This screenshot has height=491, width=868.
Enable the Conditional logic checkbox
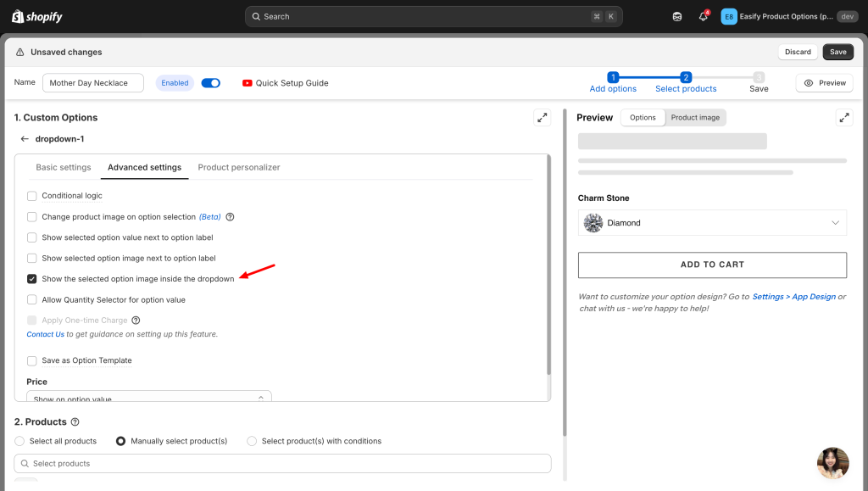click(32, 196)
